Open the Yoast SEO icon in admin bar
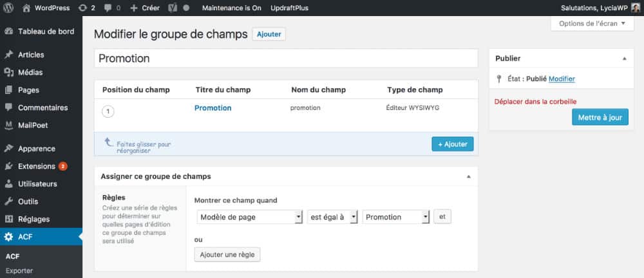 (173, 8)
